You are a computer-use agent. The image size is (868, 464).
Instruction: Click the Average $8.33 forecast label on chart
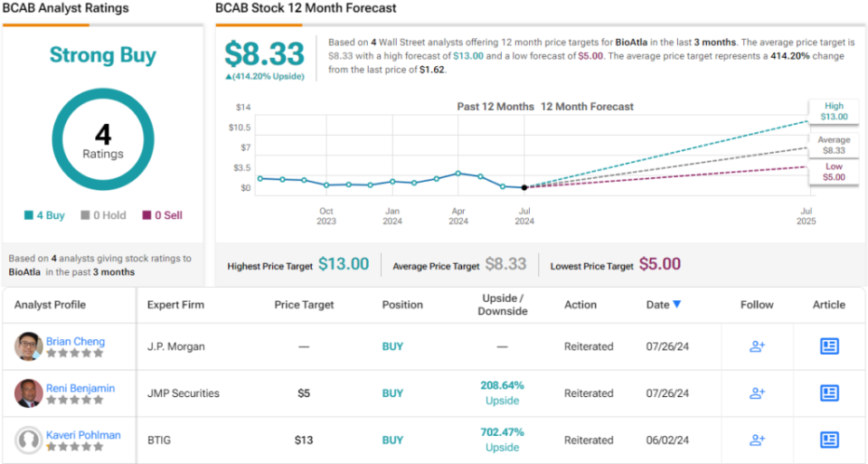834,145
